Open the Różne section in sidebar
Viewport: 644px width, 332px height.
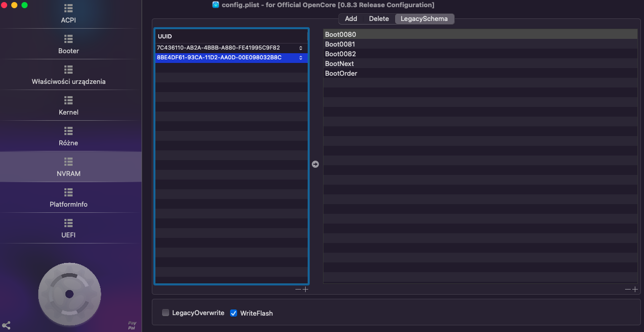tap(68, 136)
